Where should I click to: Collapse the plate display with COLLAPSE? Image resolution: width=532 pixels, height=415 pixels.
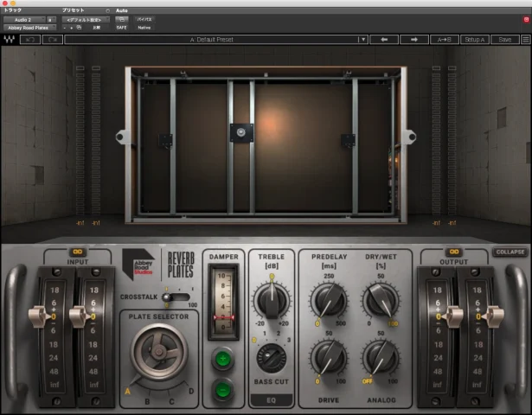(510, 252)
